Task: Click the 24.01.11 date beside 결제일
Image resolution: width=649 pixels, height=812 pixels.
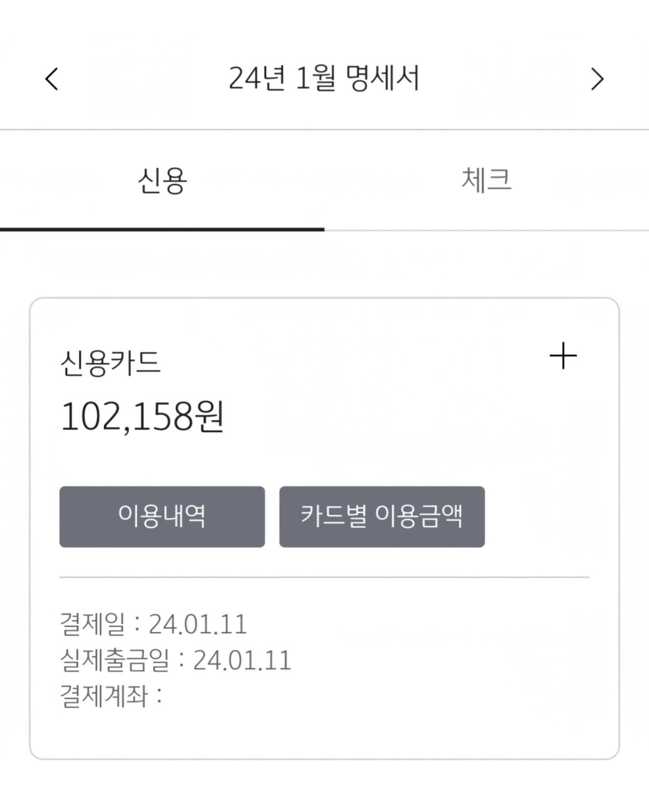Action: coord(198,624)
